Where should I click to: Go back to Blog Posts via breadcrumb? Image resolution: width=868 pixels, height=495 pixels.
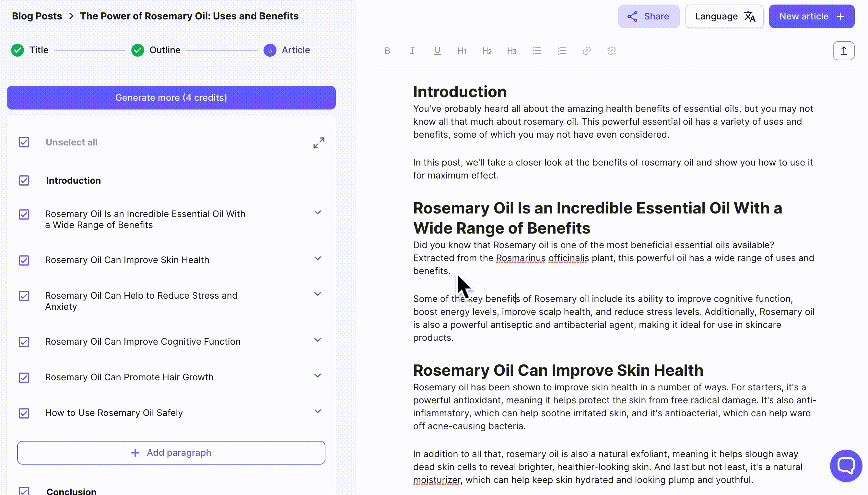tap(37, 16)
